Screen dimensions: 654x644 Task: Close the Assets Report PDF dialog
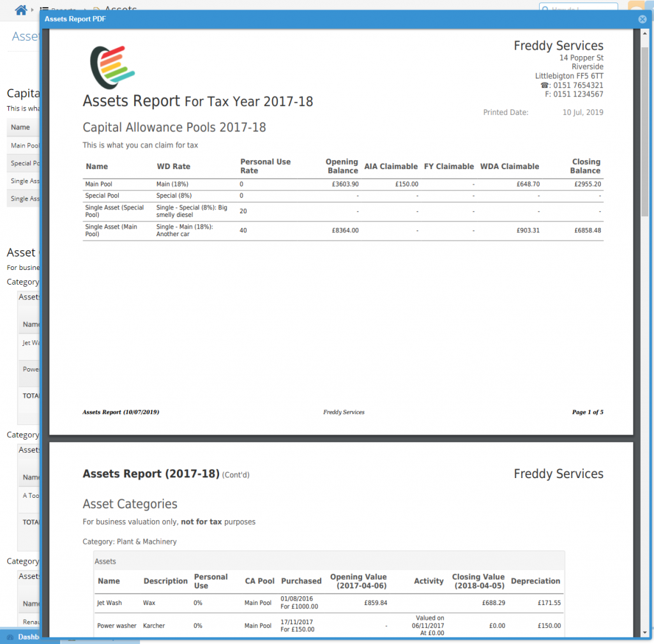click(x=643, y=19)
